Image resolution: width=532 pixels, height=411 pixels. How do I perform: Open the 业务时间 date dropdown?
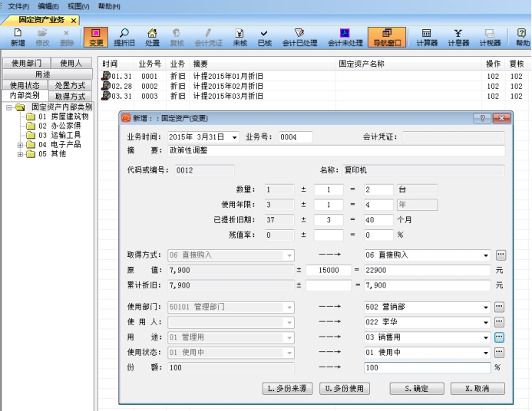click(x=234, y=137)
